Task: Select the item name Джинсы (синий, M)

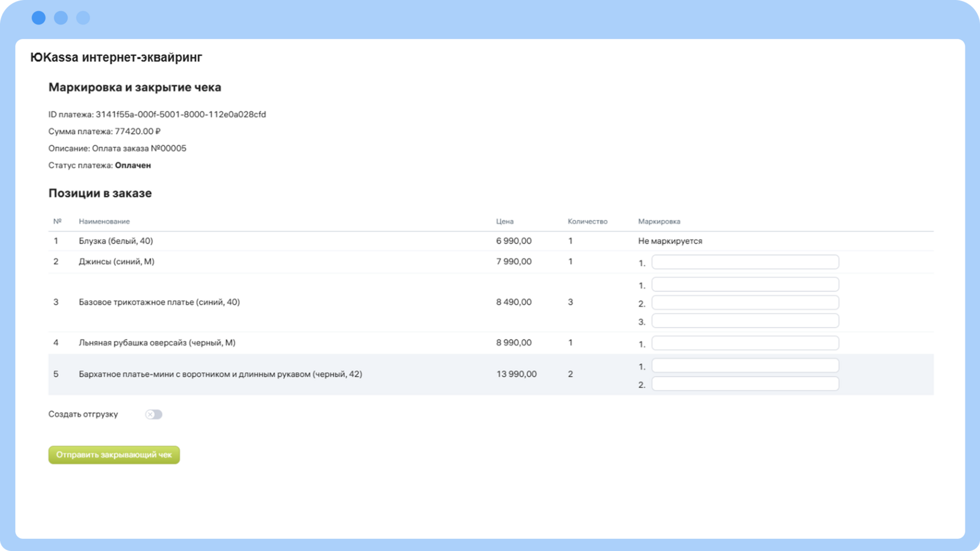Action: [x=117, y=262]
